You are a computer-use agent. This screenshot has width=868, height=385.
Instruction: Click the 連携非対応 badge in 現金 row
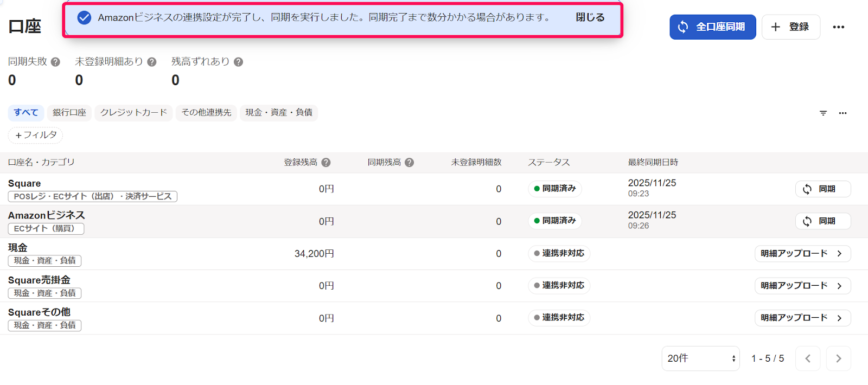(x=559, y=253)
